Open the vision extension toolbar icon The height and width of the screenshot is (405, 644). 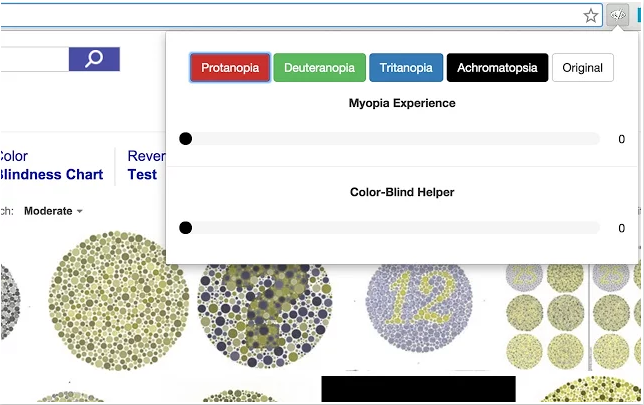[618, 16]
